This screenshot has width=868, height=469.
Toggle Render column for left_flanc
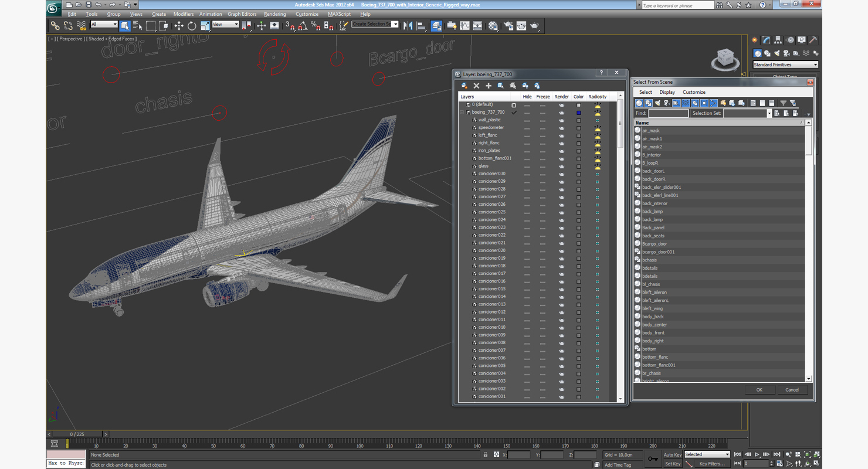click(561, 135)
